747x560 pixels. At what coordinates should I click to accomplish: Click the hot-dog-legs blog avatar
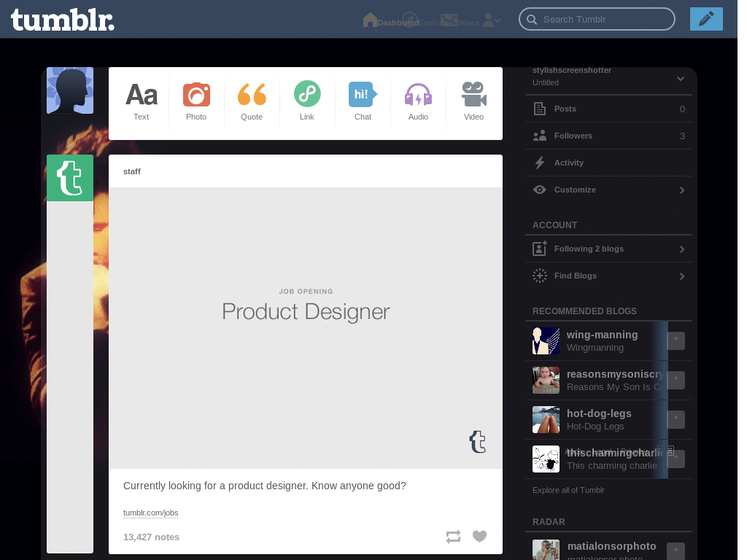(x=546, y=419)
